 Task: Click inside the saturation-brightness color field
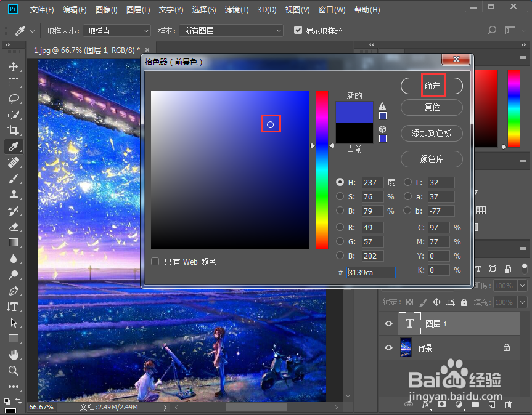tap(230, 170)
